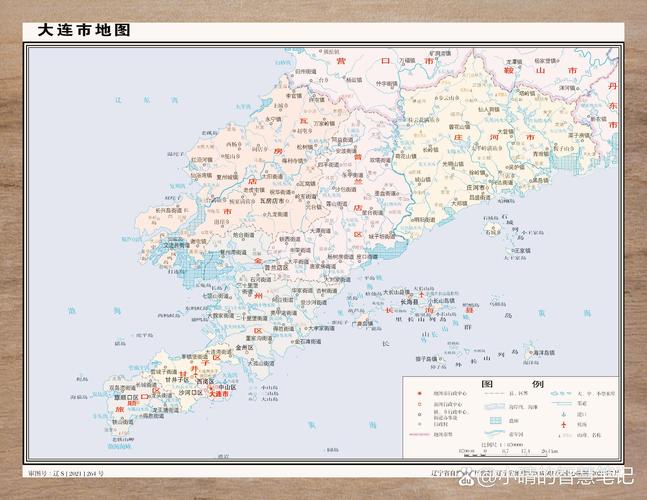The width and height of the screenshot is (647, 500).
Task: Click the 石河街道 label
Action: point(260,279)
